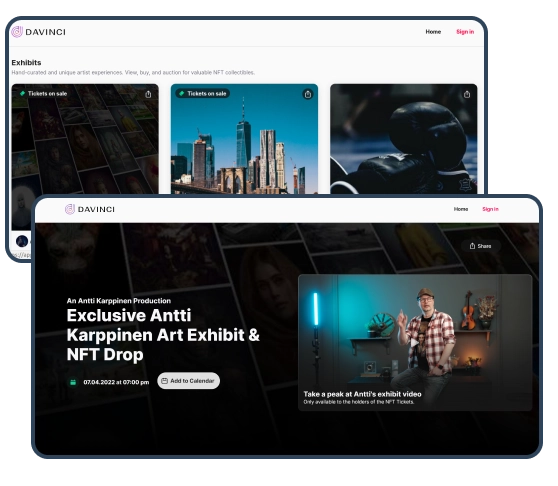Click the Add to Calendar button
558x486 pixels.
click(189, 381)
